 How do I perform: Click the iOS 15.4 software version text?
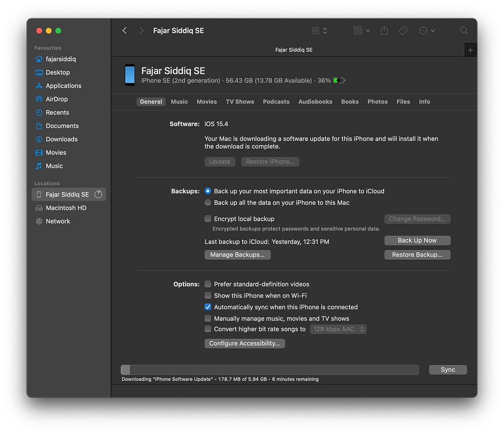pyautogui.click(x=216, y=124)
